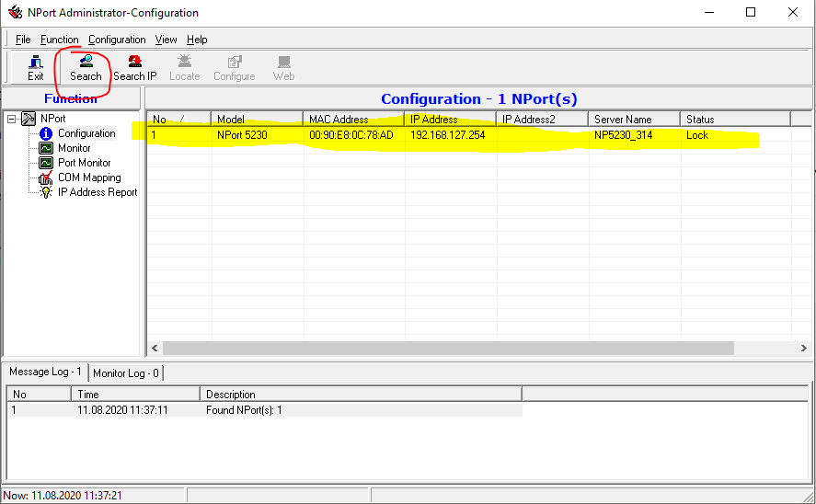The height and width of the screenshot is (504, 816).
Task: Collapse the NPort tree node
Action: pyautogui.click(x=12, y=120)
